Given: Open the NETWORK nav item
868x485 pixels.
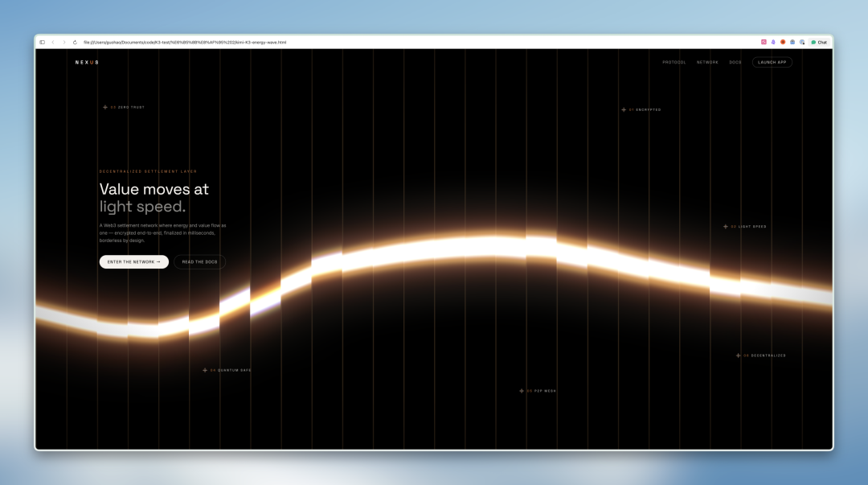Looking at the screenshot, I should 707,62.
